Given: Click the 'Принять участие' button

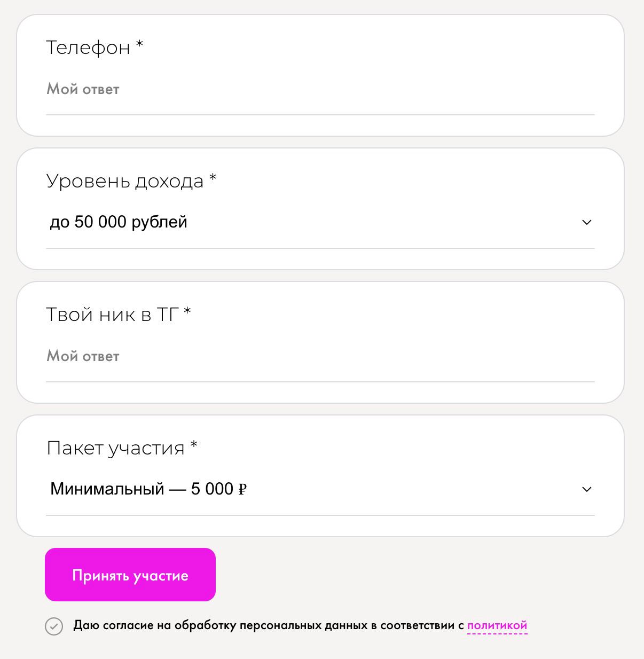Looking at the screenshot, I should pos(130,575).
